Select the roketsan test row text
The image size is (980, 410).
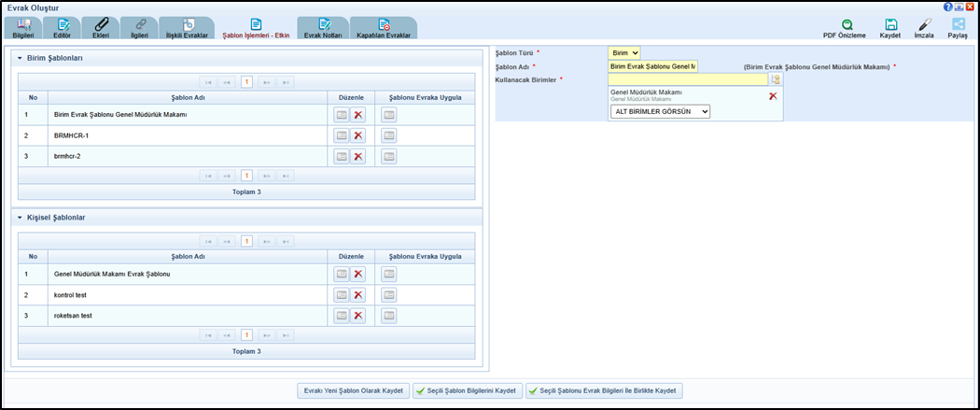click(73, 315)
